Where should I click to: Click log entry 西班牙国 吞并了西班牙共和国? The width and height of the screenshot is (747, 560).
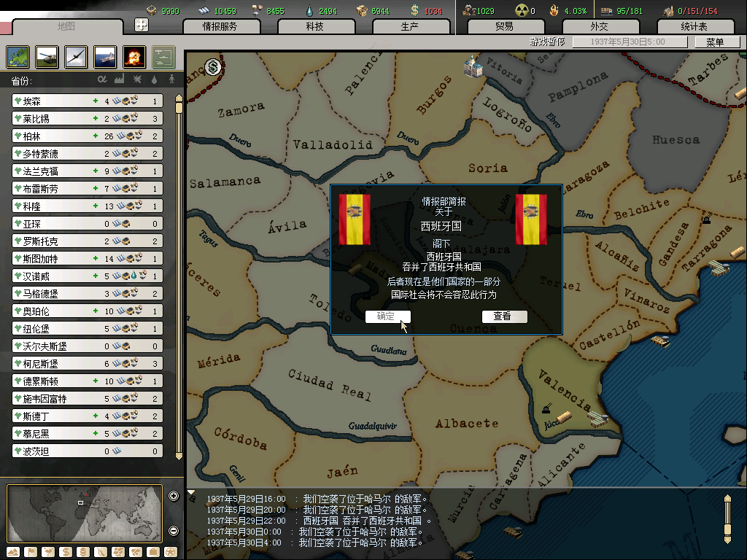367,521
